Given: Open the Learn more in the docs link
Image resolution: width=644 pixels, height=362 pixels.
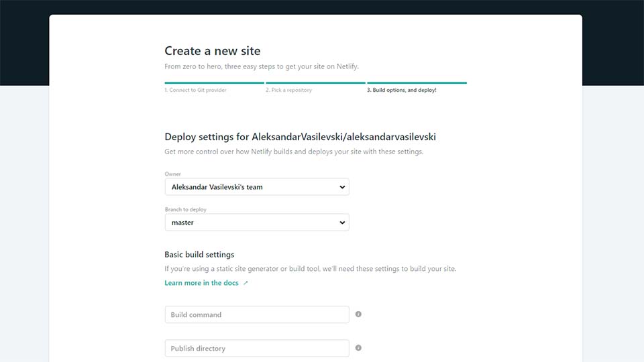Looking at the screenshot, I should (x=201, y=283).
